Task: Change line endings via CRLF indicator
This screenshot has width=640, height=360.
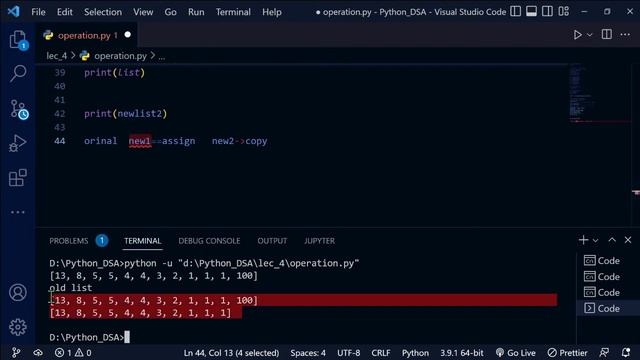Action: (x=381, y=353)
